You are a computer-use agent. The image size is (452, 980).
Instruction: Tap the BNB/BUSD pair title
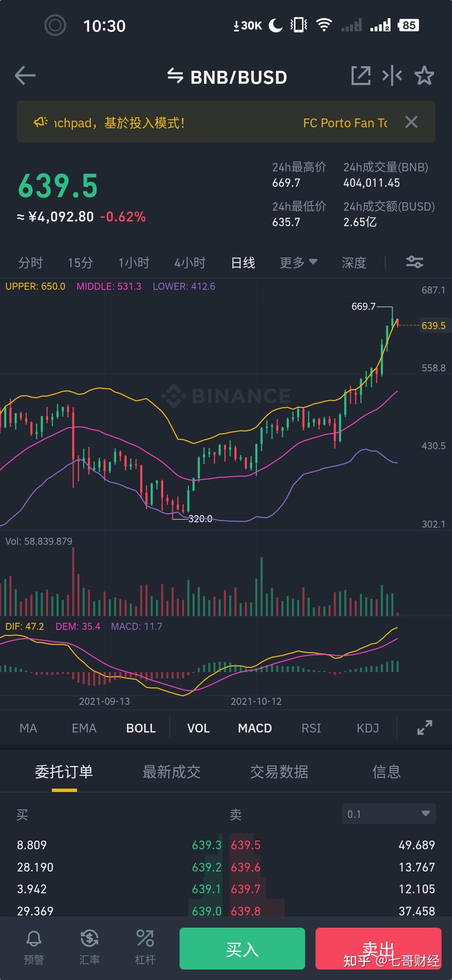239,77
